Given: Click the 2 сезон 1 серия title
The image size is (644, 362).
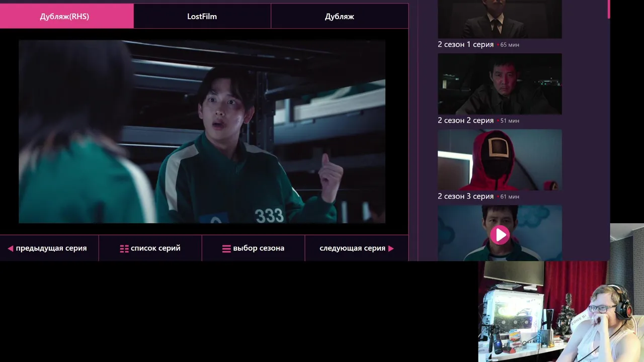Looking at the screenshot, I should (465, 44).
